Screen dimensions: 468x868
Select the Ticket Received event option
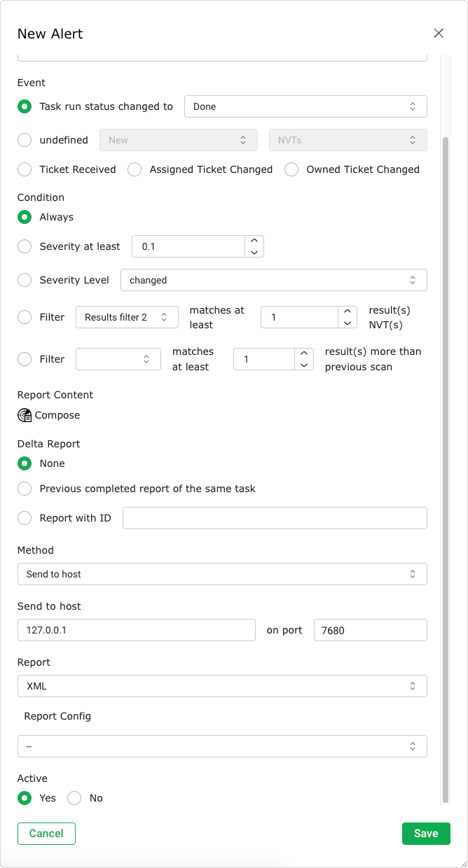pyautogui.click(x=25, y=169)
